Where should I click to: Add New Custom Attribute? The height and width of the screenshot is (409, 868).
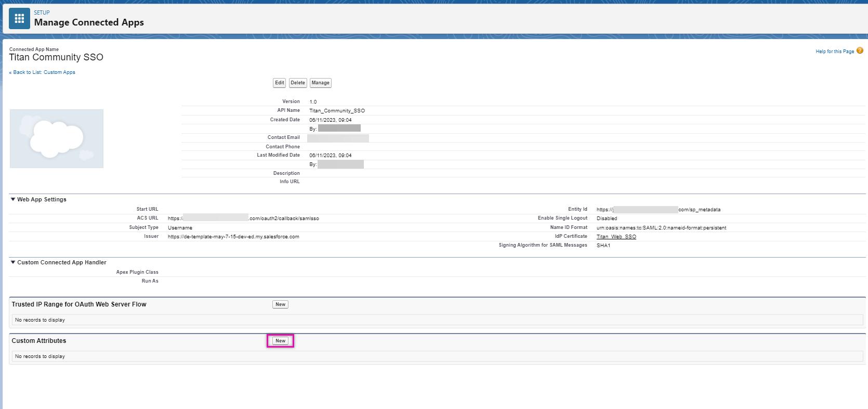pos(281,341)
